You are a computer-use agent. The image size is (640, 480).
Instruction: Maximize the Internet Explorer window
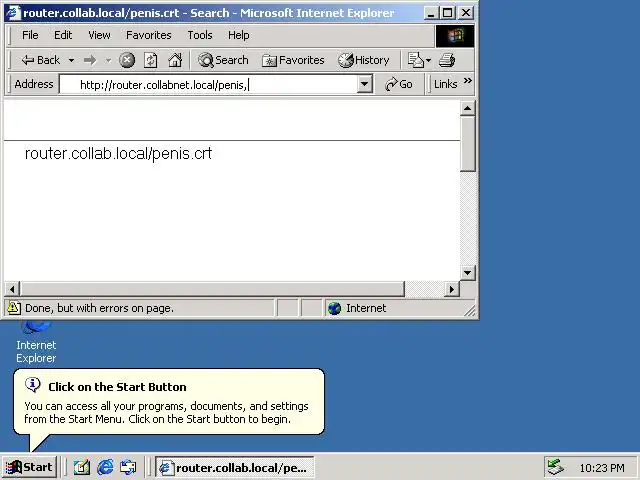point(448,13)
